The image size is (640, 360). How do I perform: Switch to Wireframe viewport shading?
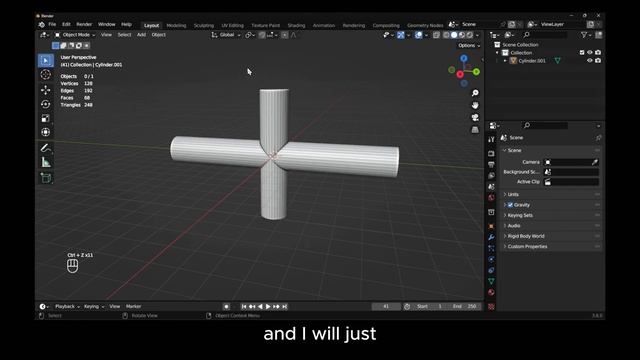pos(447,35)
